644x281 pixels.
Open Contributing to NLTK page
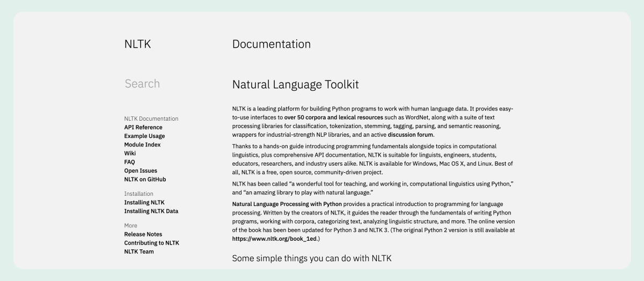point(151,243)
